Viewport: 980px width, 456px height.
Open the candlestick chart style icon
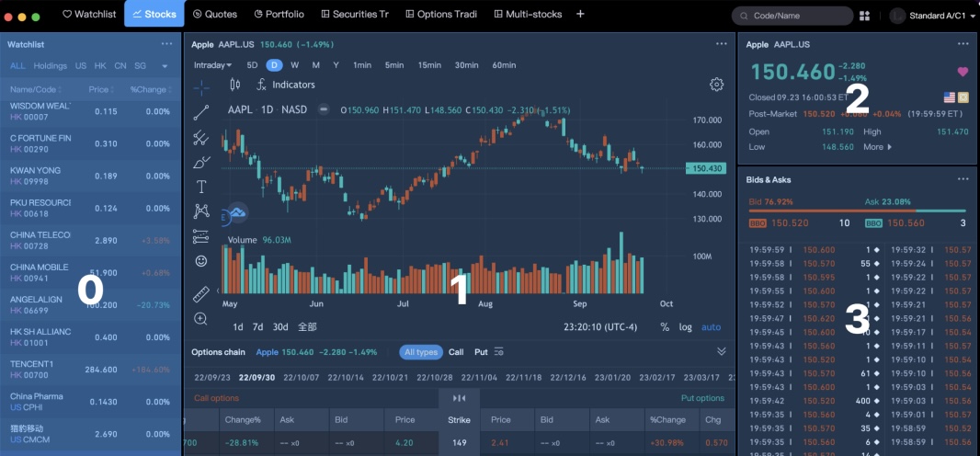pyautogui.click(x=234, y=85)
